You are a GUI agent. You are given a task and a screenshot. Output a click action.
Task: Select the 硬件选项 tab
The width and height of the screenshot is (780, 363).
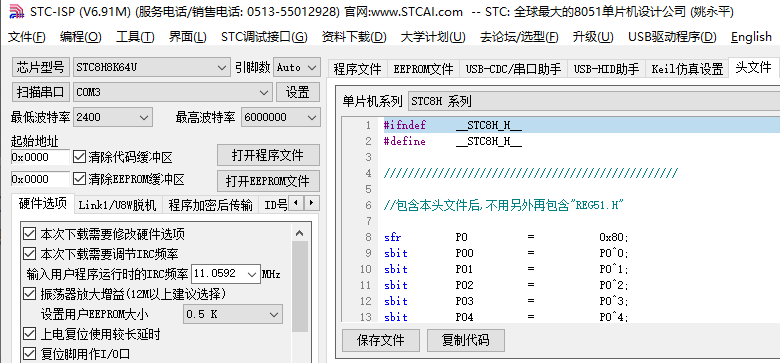click(x=43, y=204)
